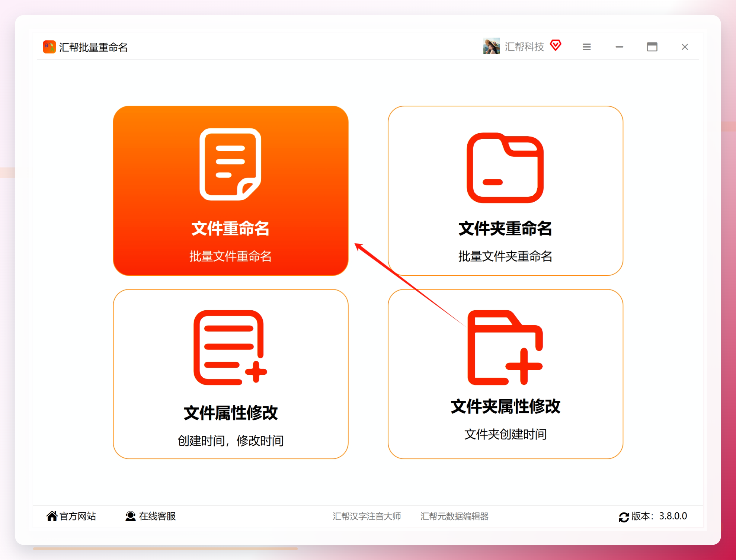Click the 批量文件夹重命名 subtitle
The image size is (736, 560).
tap(505, 256)
